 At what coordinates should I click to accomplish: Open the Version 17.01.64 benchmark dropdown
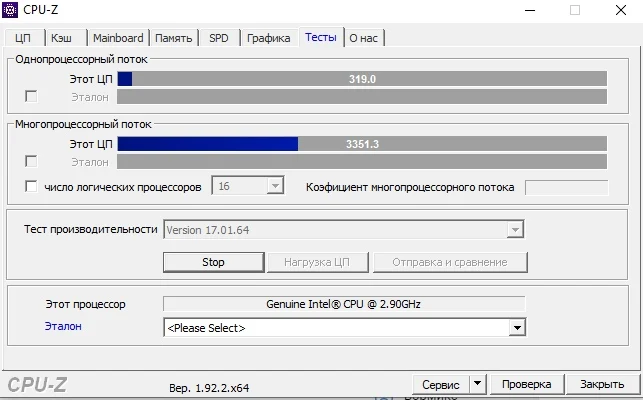(344, 230)
